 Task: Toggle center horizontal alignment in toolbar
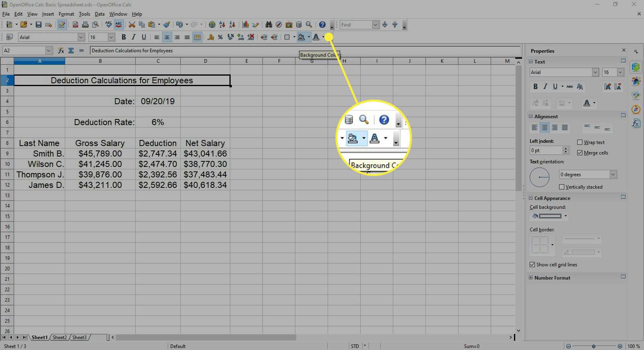tap(167, 37)
